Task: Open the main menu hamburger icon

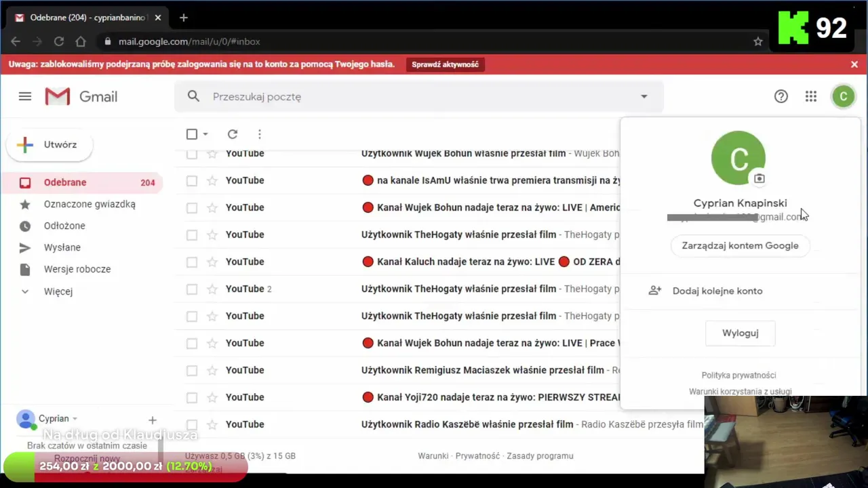Action: tap(25, 96)
